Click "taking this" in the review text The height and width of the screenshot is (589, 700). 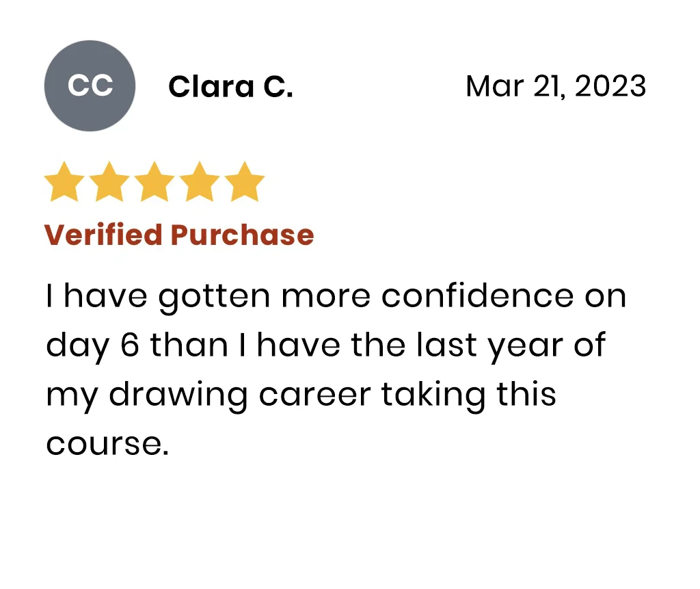tap(468, 395)
